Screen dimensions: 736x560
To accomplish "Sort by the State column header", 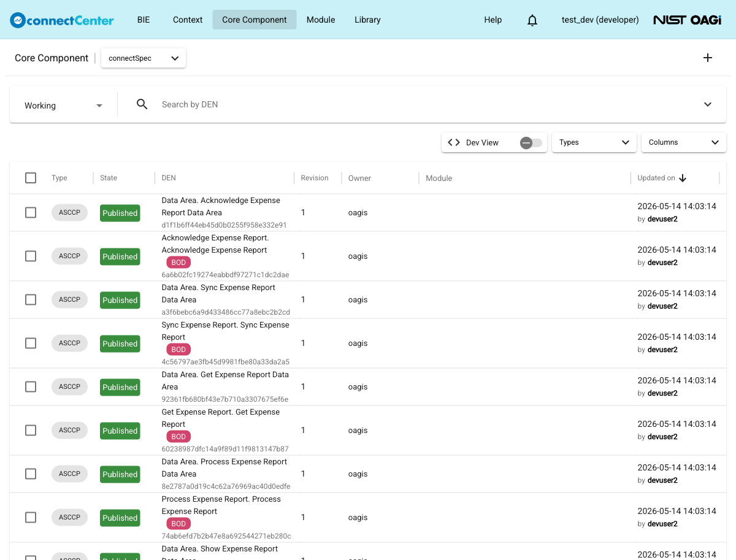I will click(x=109, y=178).
